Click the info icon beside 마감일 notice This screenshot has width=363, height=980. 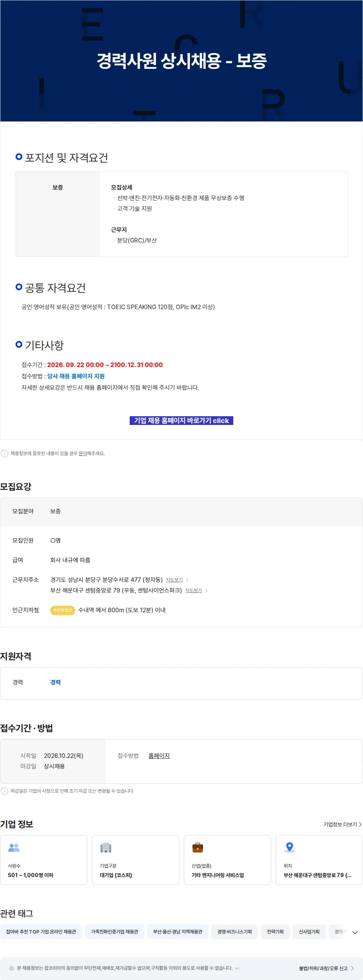click(x=5, y=791)
